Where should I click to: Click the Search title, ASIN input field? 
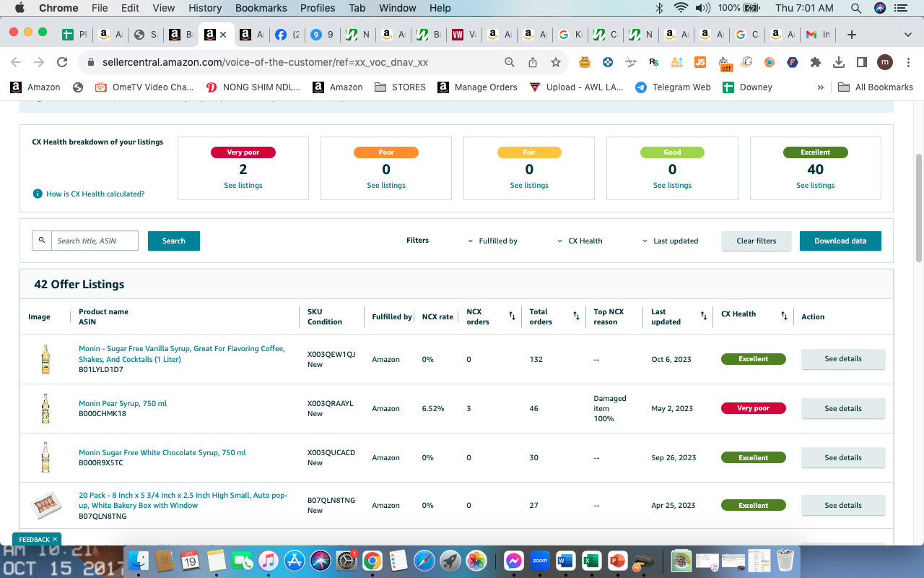pos(95,241)
